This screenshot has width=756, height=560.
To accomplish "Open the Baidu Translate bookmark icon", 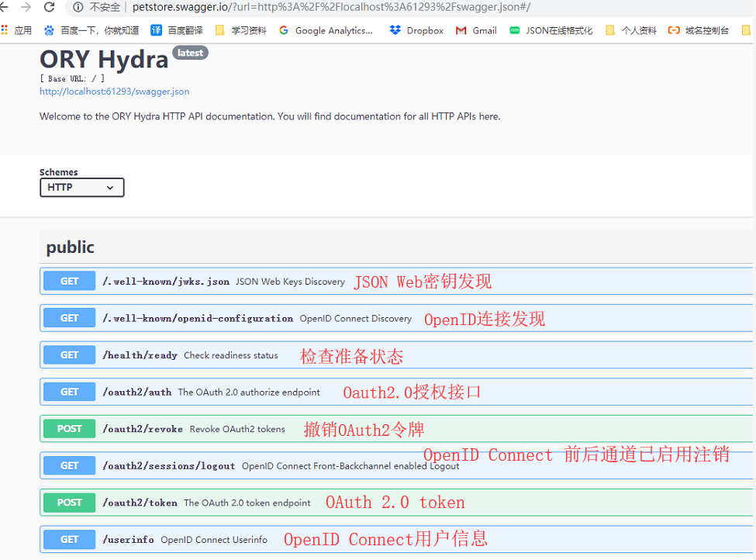I will (x=156, y=30).
